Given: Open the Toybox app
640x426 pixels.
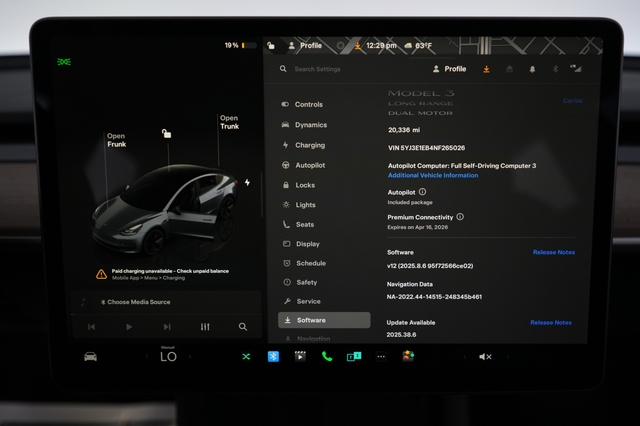Looking at the screenshot, I should click(x=408, y=356).
